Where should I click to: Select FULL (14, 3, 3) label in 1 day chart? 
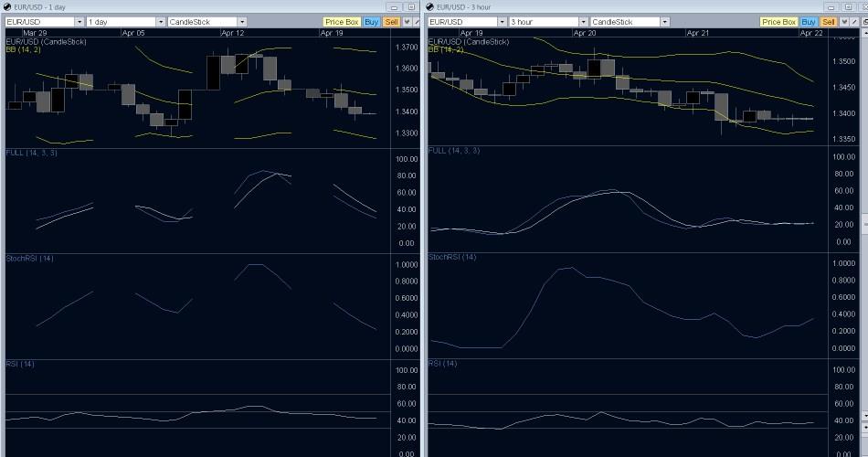32,153
